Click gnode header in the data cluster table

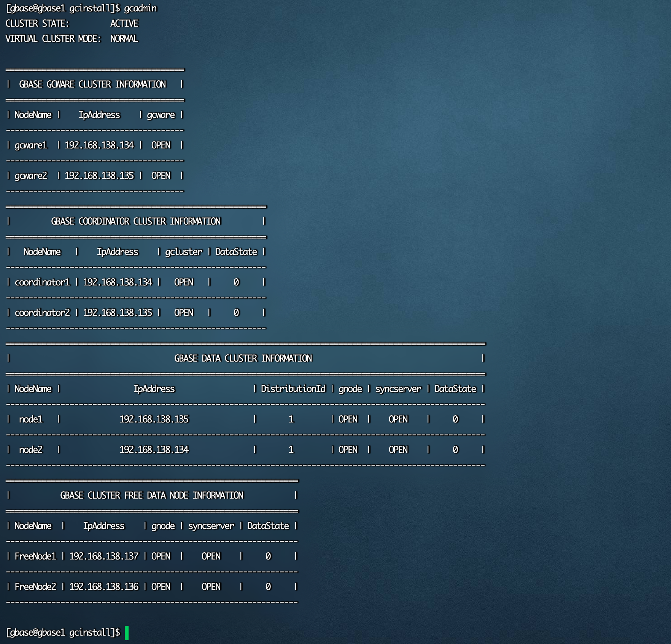coord(350,389)
